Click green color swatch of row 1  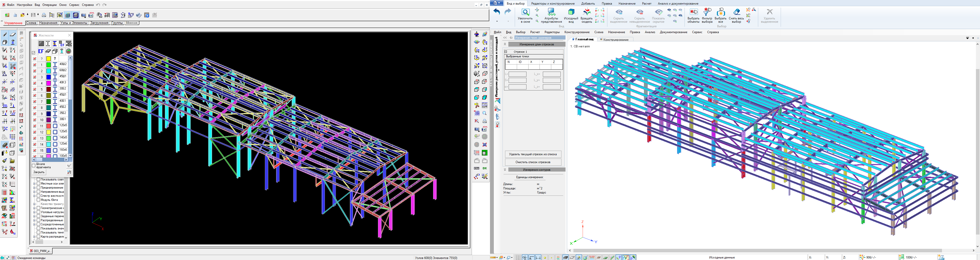pos(49,65)
